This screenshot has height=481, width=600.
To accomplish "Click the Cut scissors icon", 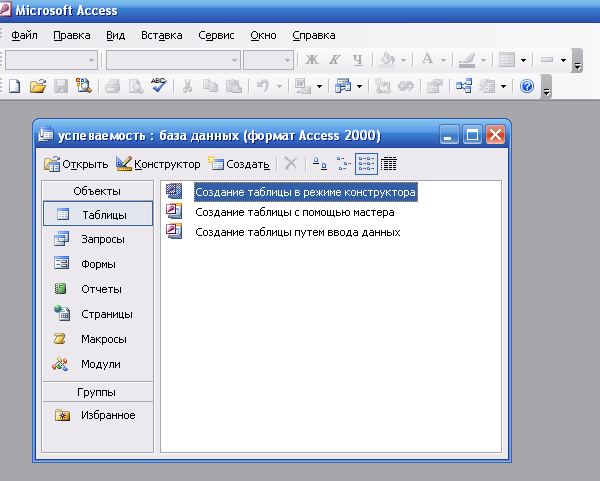I will point(187,86).
